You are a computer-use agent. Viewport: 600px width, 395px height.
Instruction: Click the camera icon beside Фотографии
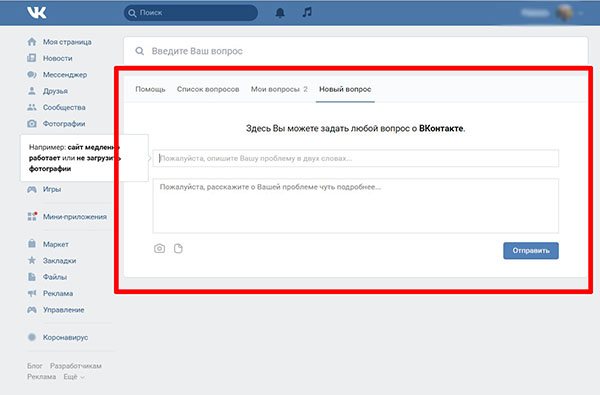(x=32, y=124)
